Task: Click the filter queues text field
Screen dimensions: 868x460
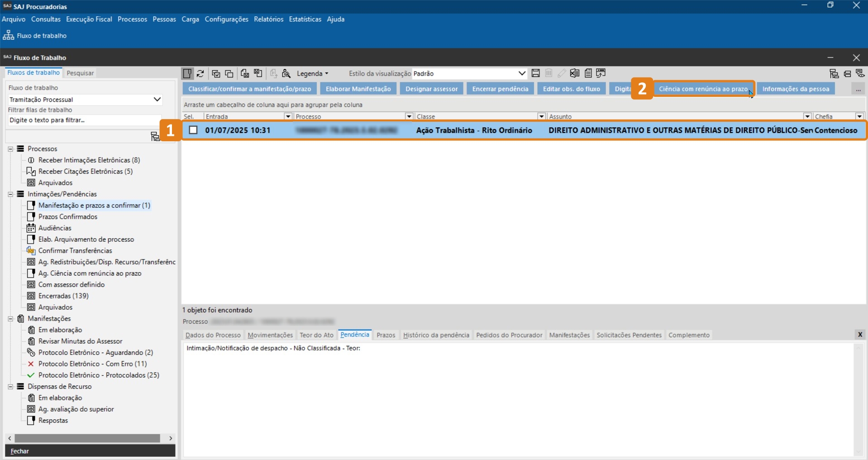Action: pos(84,120)
